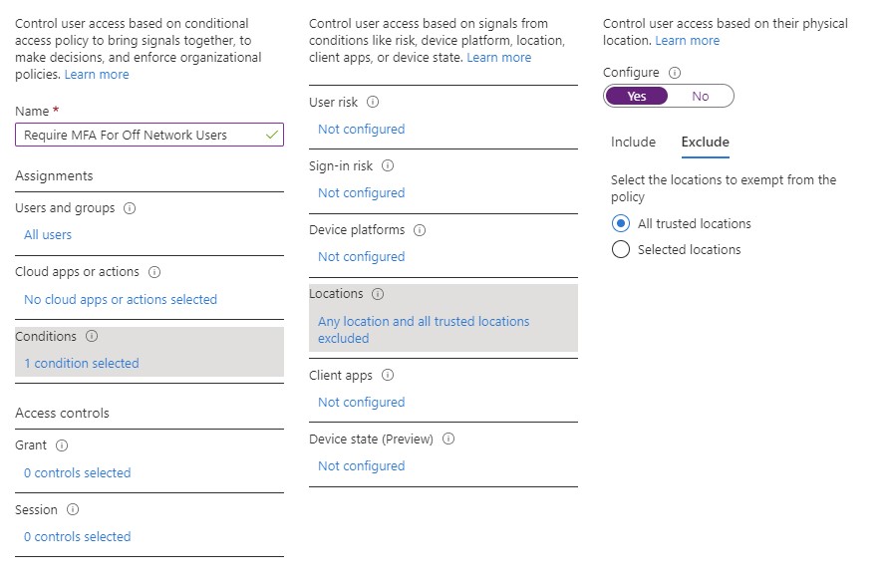The width and height of the screenshot is (886, 588).
Task: Open Device platforms Not configured link
Action: tap(362, 257)
